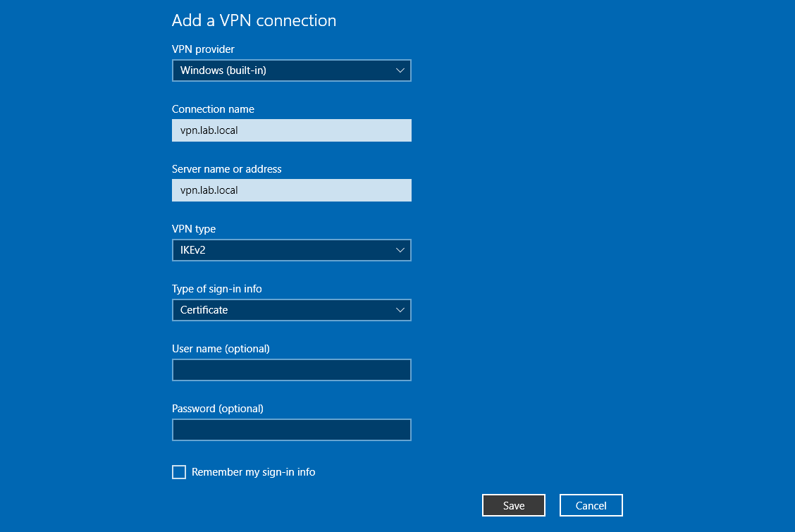Save the VPN connection
This screenshot has height=532, width=795.
coord(513,505)
